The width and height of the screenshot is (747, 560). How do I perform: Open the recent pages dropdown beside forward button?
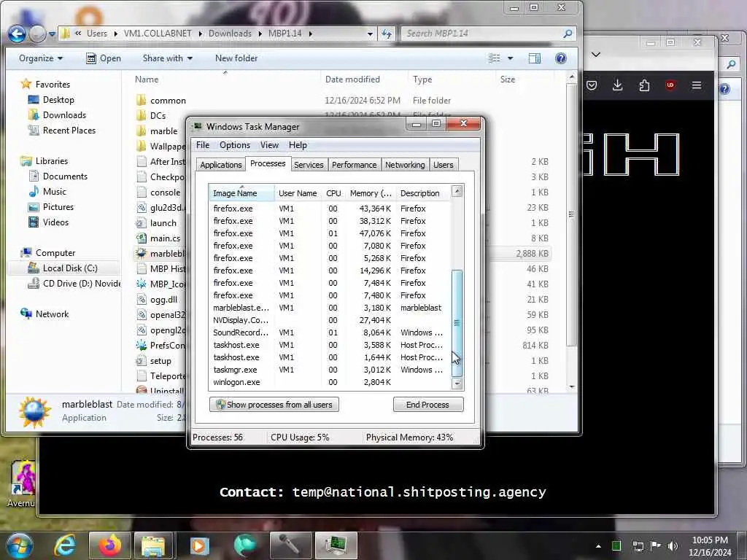52,34
